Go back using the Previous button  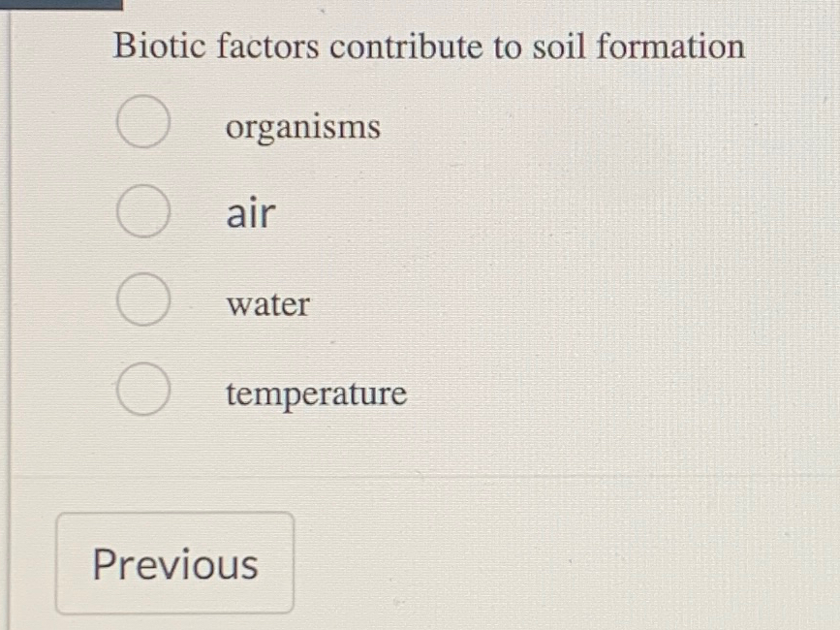[x=175, y=564]
